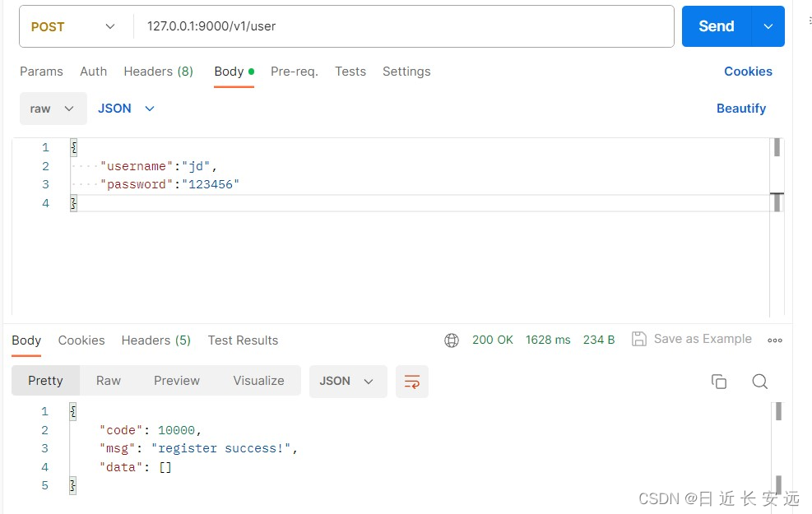812x514 pixels.
Task: Click the request body editor scrollbar
Action: (777, 228)
